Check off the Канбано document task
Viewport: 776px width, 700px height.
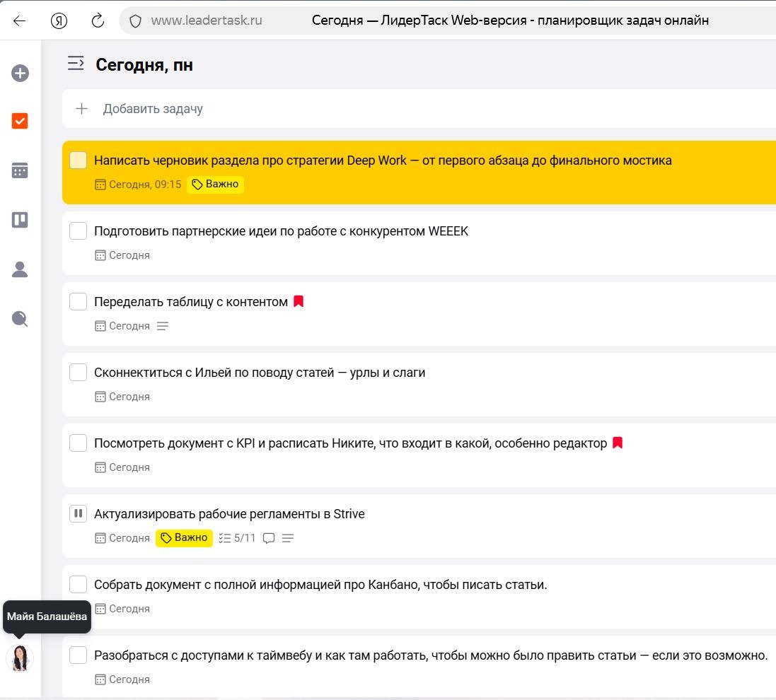tap(79, 584)
